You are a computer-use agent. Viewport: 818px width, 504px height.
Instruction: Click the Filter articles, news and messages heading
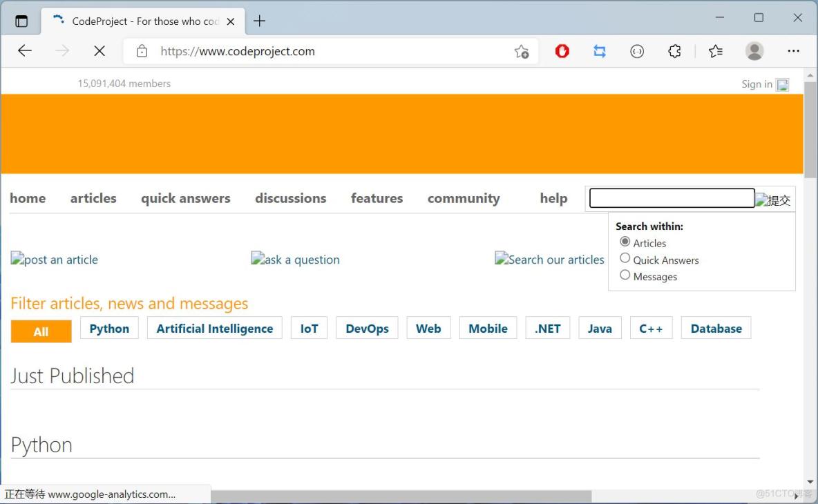pyautogui.click(x=129, y=303)
